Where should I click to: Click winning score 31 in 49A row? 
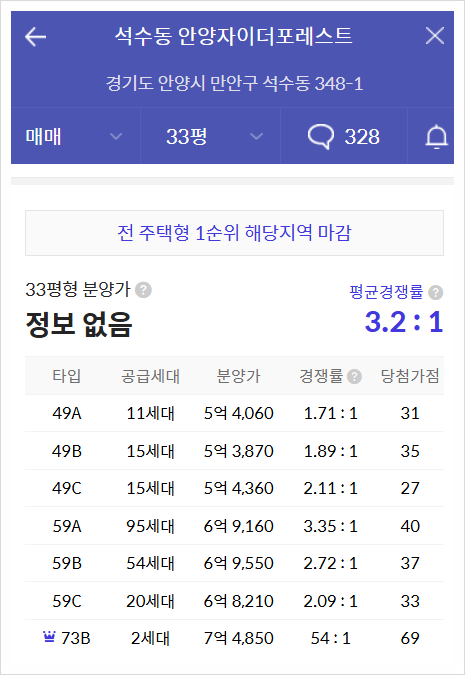[x=410, y=413]
